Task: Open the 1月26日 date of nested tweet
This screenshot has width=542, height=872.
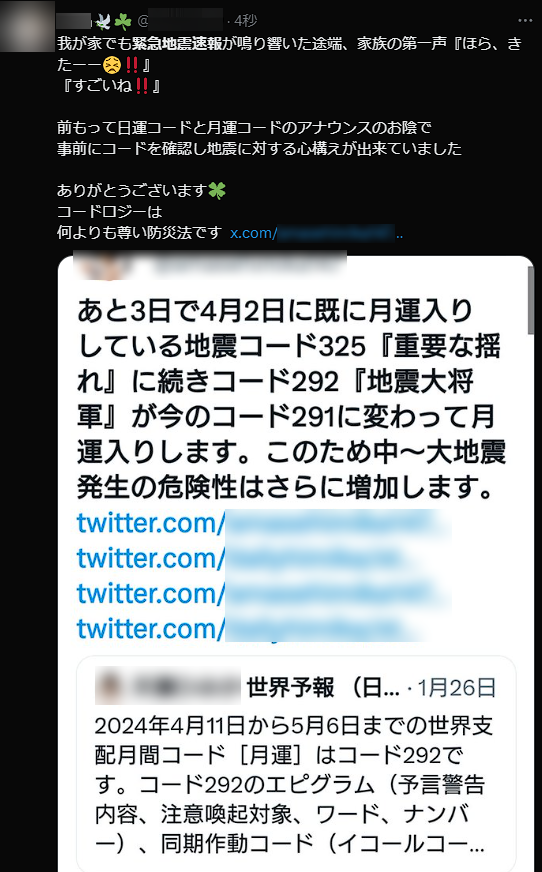Action: pyautogui.click(x=456, y=687)
